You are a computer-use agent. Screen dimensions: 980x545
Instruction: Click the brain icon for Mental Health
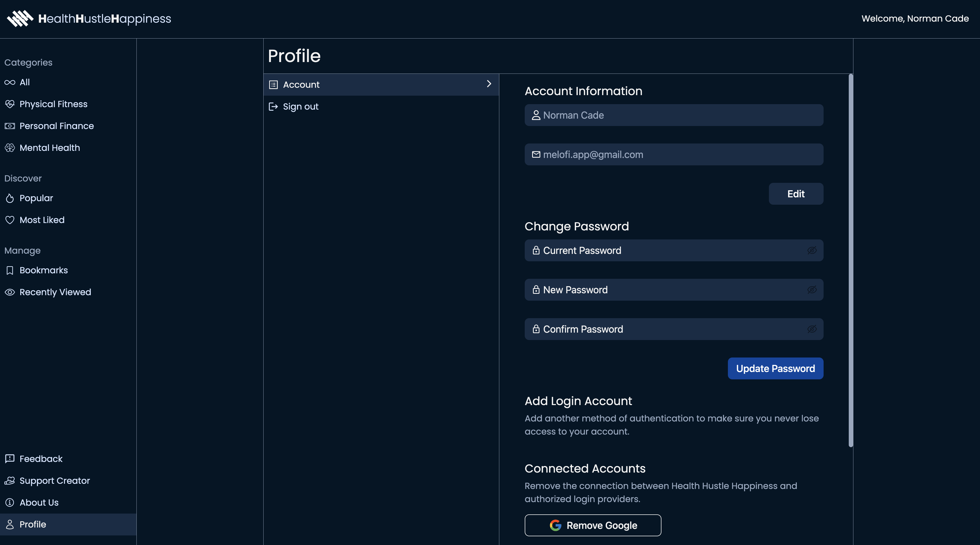pos(10,148)
